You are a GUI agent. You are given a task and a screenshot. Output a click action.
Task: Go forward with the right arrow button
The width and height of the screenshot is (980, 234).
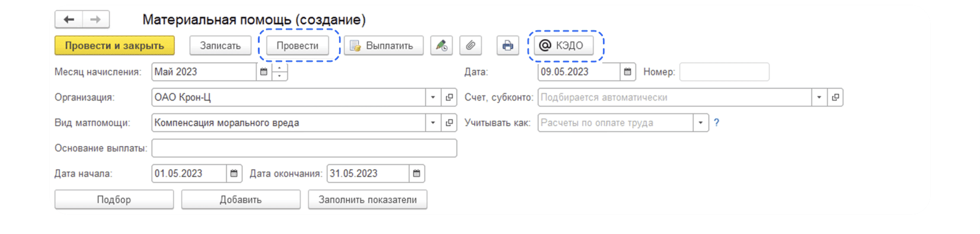click(96, 20)
